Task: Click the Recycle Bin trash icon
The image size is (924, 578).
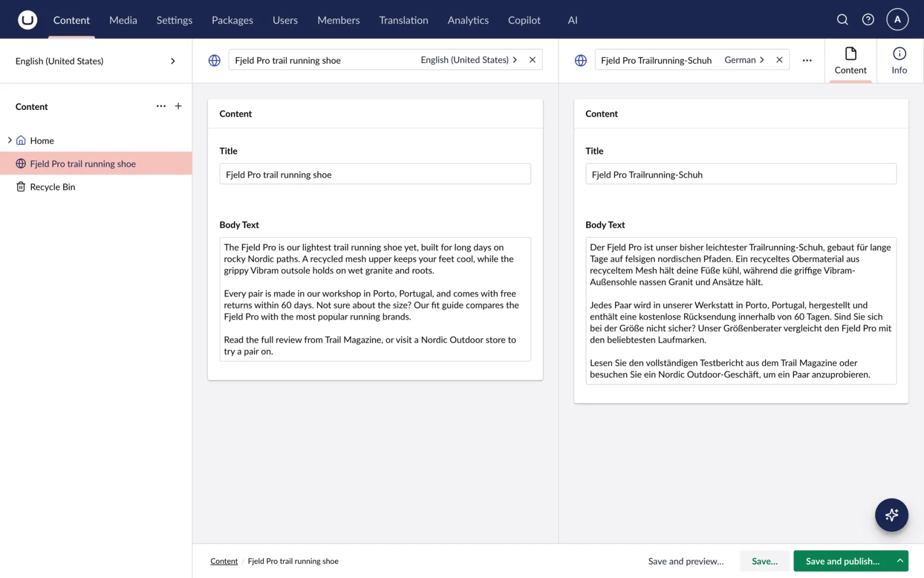Action: pos(21,187)
